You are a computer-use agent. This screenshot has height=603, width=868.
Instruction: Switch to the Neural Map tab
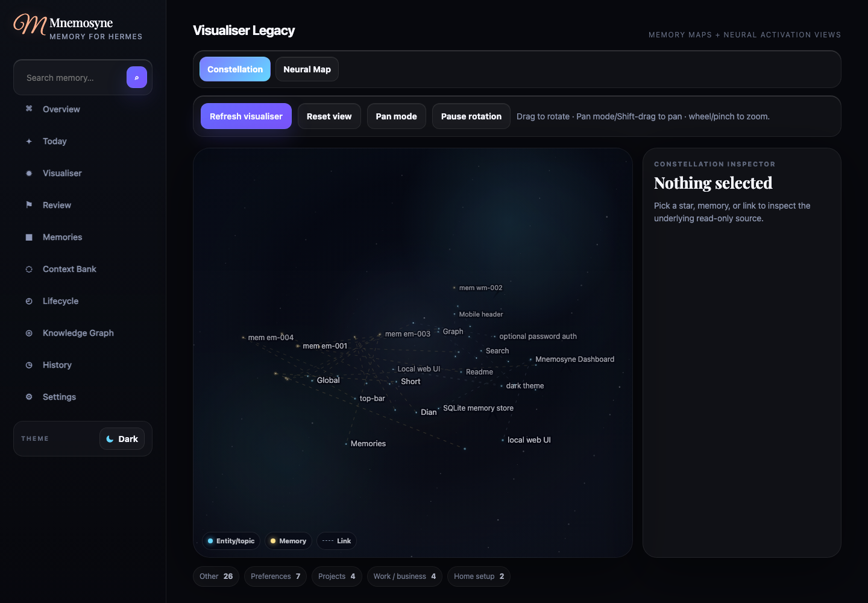coord(307,69)
